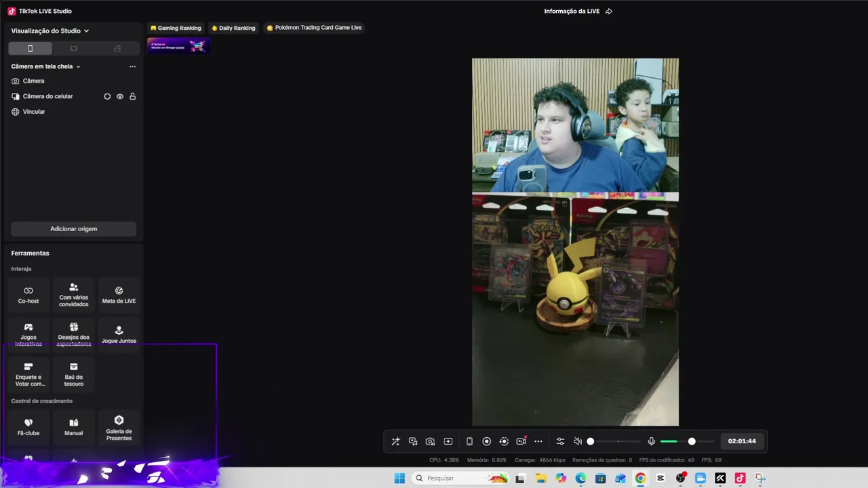Open Google Chrome from the taskbar

point(640,478)
